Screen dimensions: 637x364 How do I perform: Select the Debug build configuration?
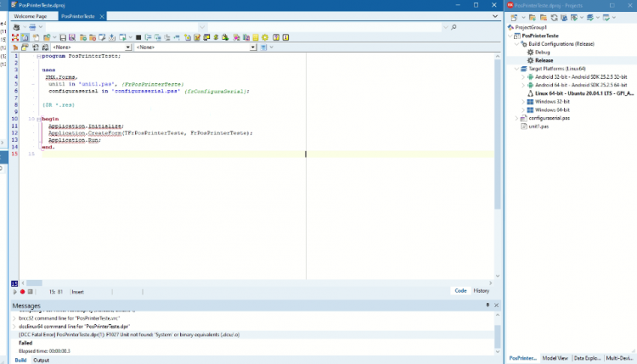(x=542, y=53)
